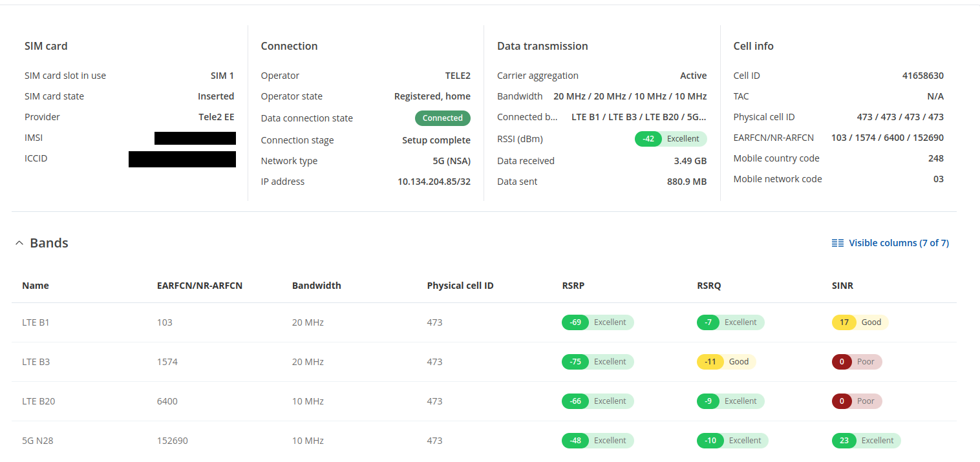Click the 5G N28 RSRQ -10 Excellent badge
Image resolution: width=980 pixels, height=462 pixels.
tap(732, 441)
